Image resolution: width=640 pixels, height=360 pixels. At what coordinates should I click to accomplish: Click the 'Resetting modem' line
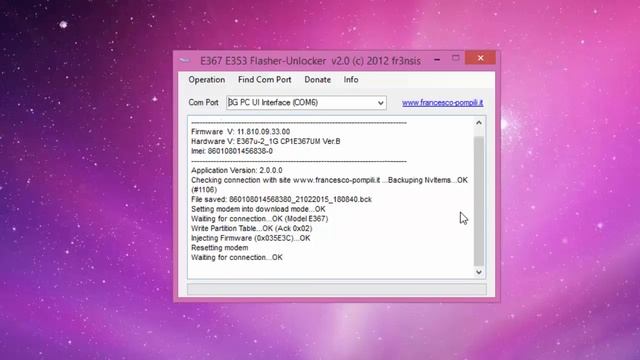[x=220, y=248]
